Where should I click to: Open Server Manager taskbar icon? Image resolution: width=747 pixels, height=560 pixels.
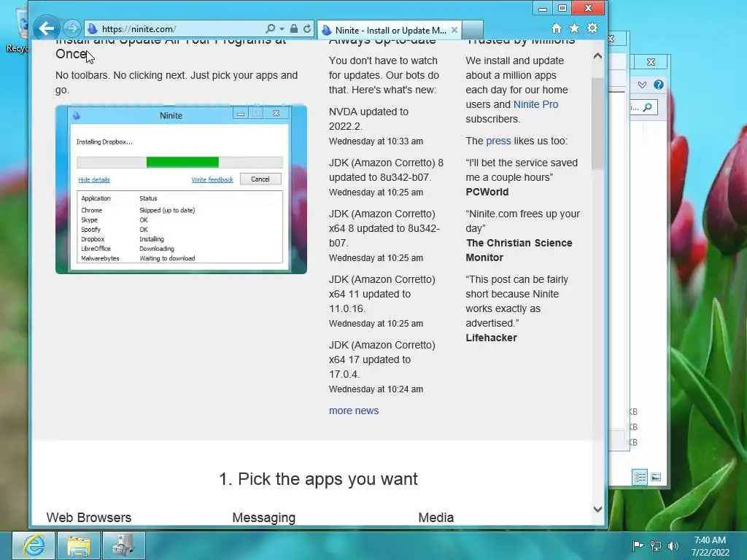(x=124, y=545)
